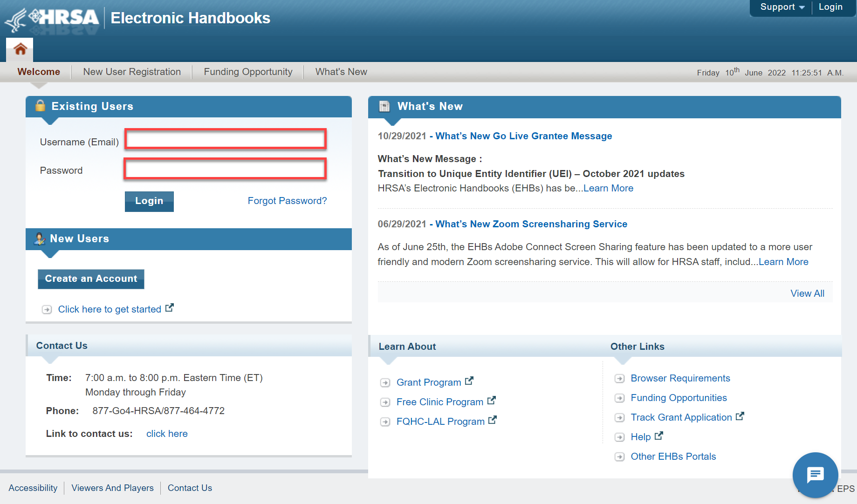Open Browser Requirements link
The height and width of the screenshot is (504, 857).
(680, 378)
